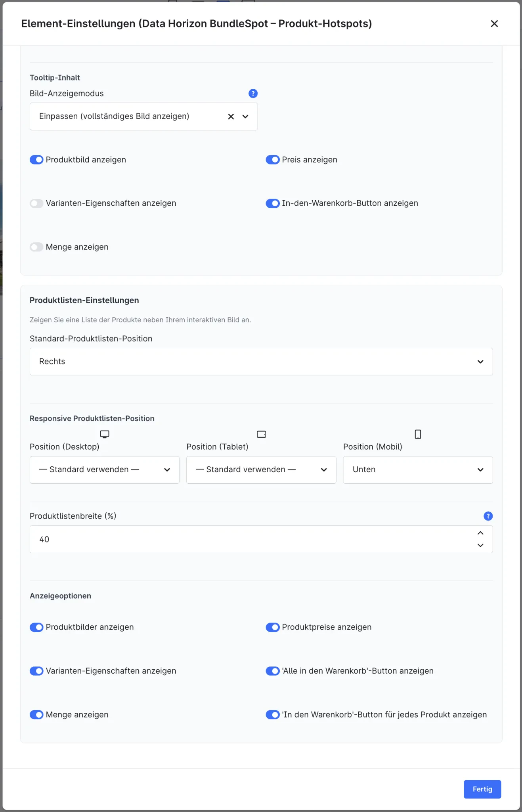Click the help icon beside Bild-Anzeigemodus
522x812 pixels.
coord(253,94)
